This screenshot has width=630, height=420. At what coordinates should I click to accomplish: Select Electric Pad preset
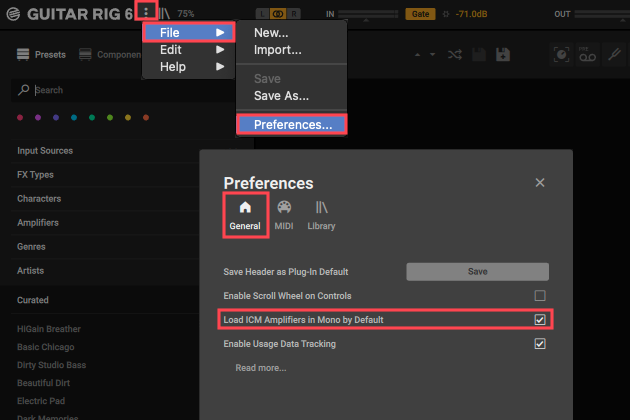(x=41, y=401)
